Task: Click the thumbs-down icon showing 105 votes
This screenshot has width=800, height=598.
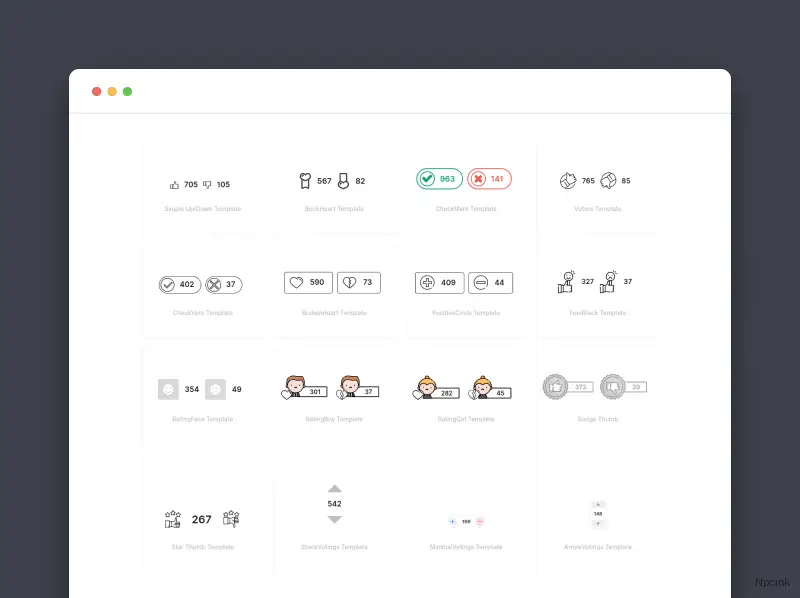Action: [x=208, y=183]
